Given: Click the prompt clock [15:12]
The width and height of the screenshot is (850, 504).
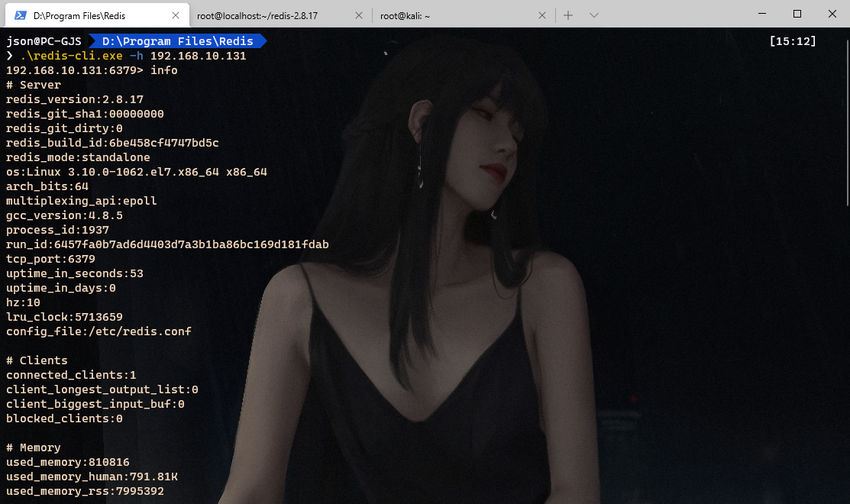Looking at the screenshot, I should point(793,41).
